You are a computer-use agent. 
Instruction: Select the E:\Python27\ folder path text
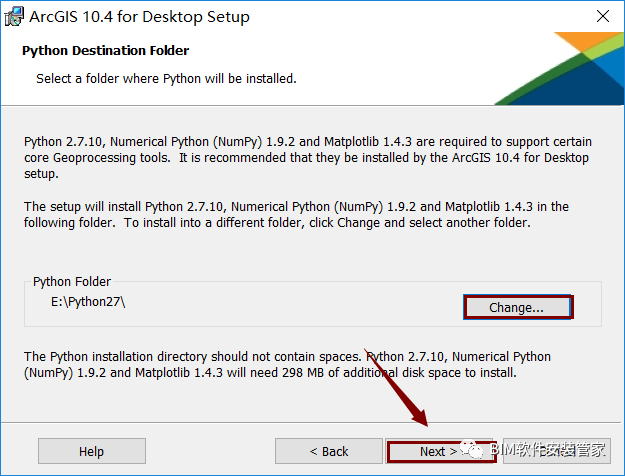pyautogui.click(x=88, y=302)
